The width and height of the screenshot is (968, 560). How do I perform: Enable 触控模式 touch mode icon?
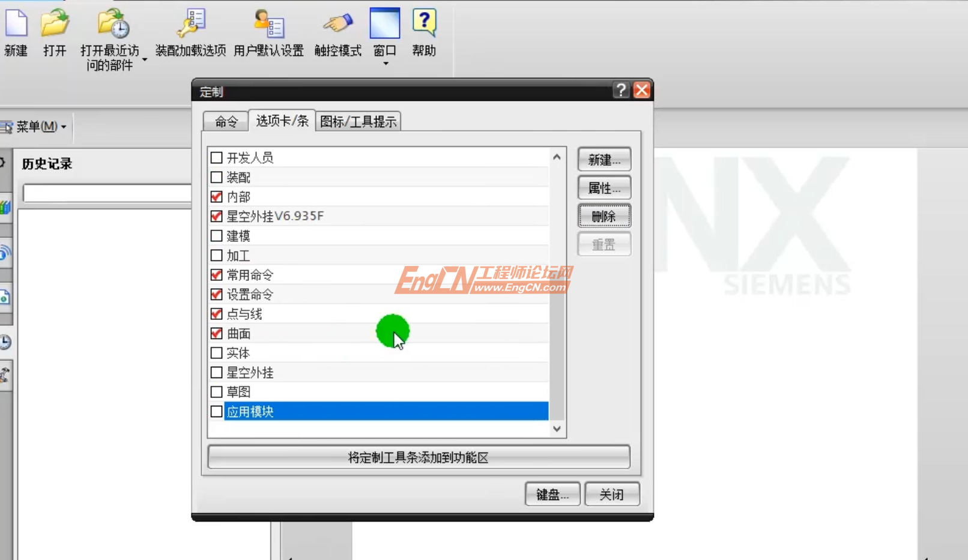coord(336,24)
